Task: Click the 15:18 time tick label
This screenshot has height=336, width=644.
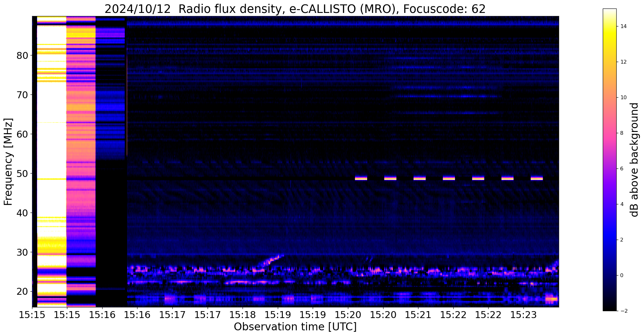Action: (x=242, y=315)
